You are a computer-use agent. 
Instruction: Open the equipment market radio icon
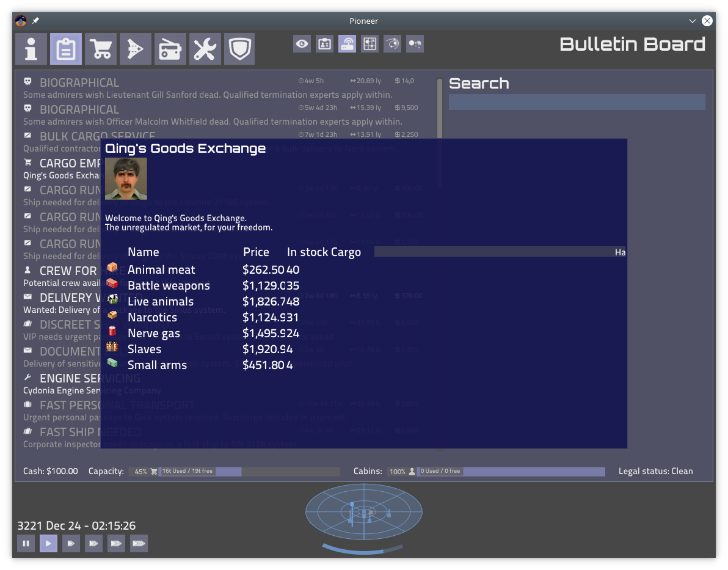coord(170,49)
